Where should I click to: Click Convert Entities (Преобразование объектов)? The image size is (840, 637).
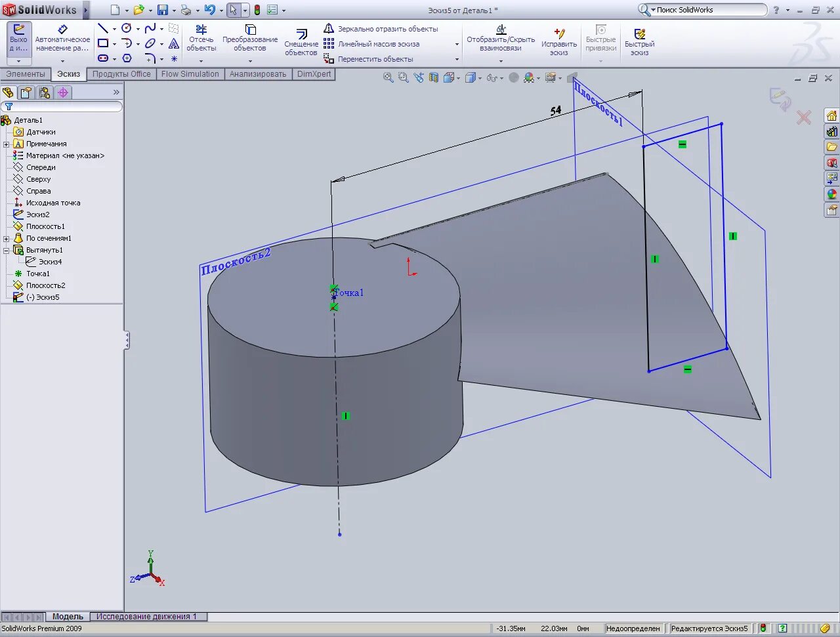pos(249,36)
